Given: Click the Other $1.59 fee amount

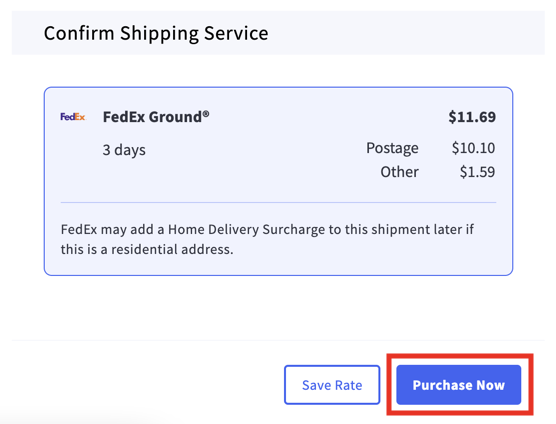Looking at the screenshot, I should tap(477, 172).
